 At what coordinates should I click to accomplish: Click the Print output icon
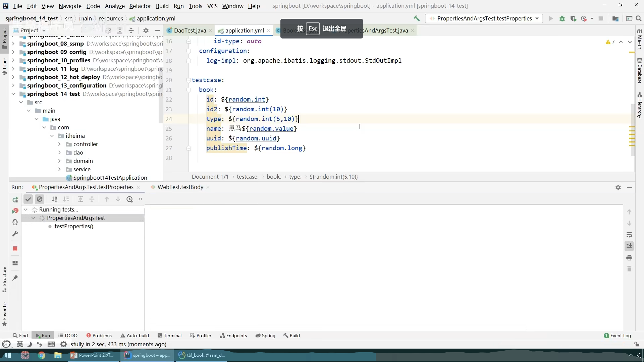[x=629, y=257]
